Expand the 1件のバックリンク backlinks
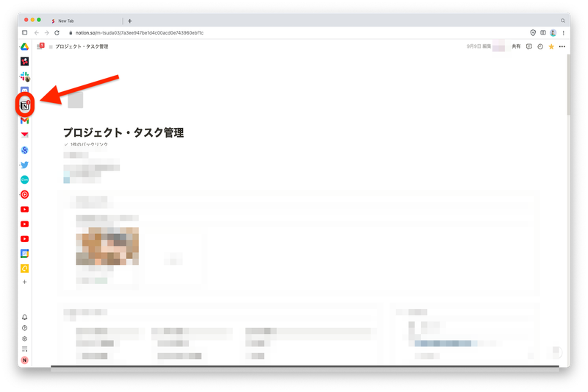Screen dimensions: 588x392 pyautogui.click(x=86, y=144)
